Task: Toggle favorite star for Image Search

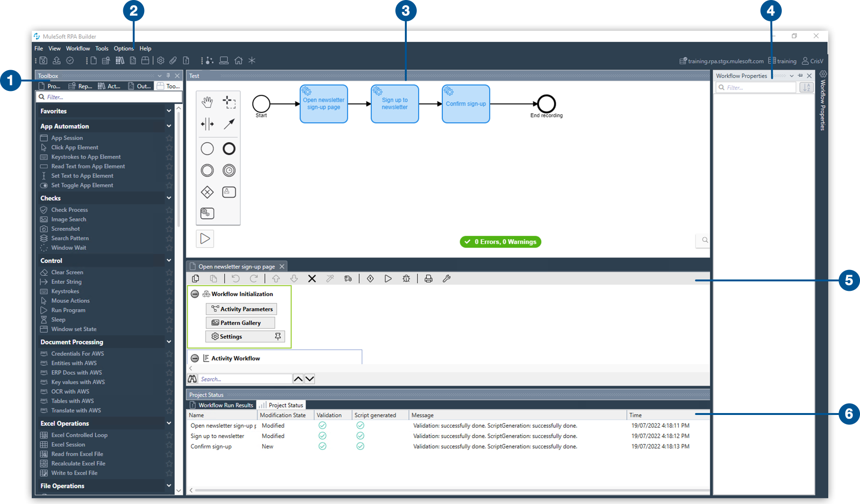Action: (x=169, y=219)
